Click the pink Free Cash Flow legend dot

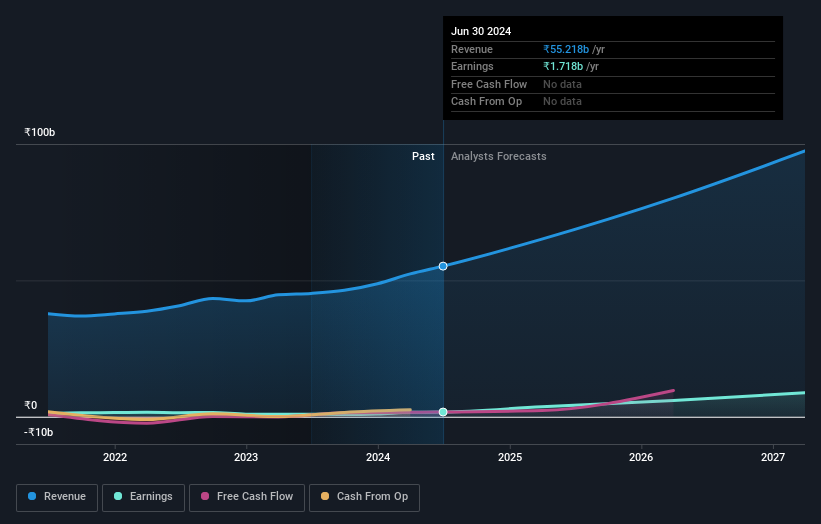[205, 496]
